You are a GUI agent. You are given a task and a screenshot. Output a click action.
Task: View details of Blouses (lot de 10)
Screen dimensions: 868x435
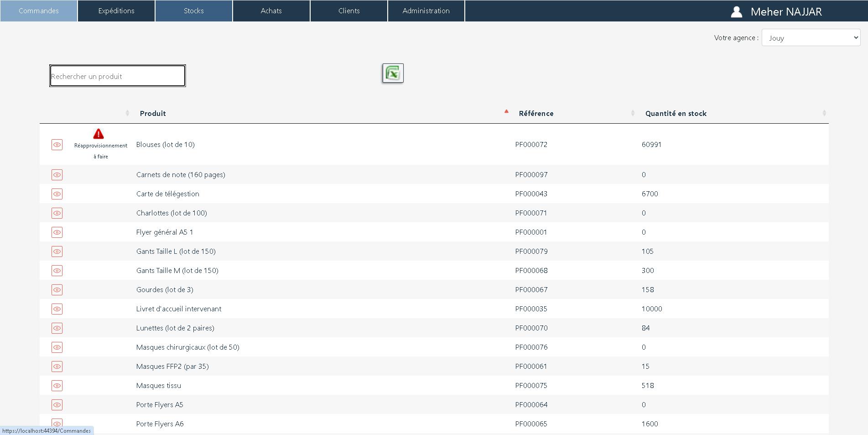[57, 145]
